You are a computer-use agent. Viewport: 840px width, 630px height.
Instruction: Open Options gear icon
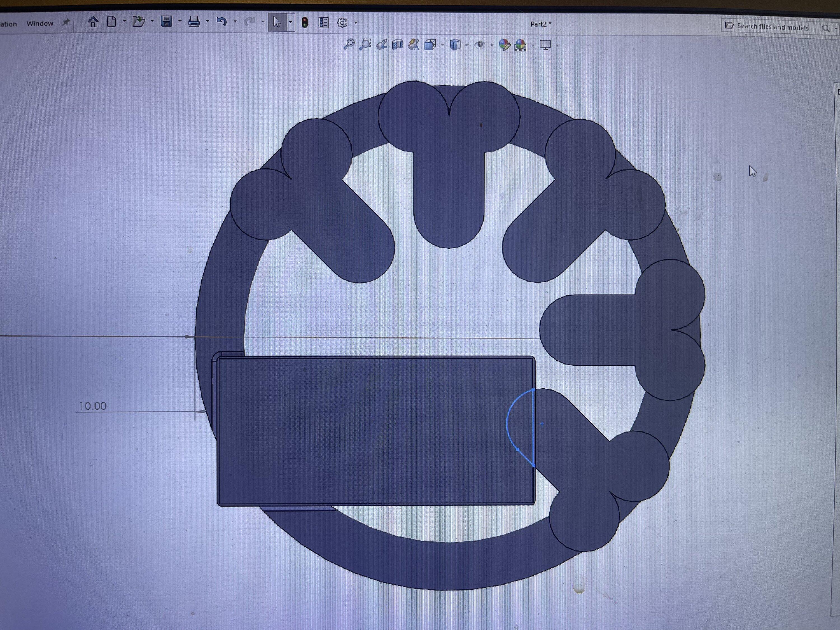[x=342, y=23]
